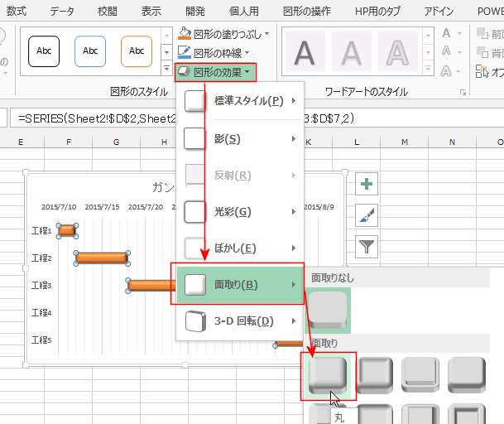Click the Chart Elements plus icon
The image size is (504, 424).
[367, 185]
